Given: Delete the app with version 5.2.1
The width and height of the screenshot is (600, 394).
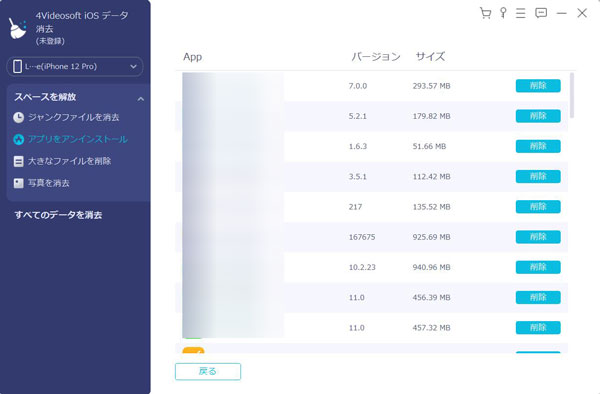Looking at the screenshot, I should point(538,116).
